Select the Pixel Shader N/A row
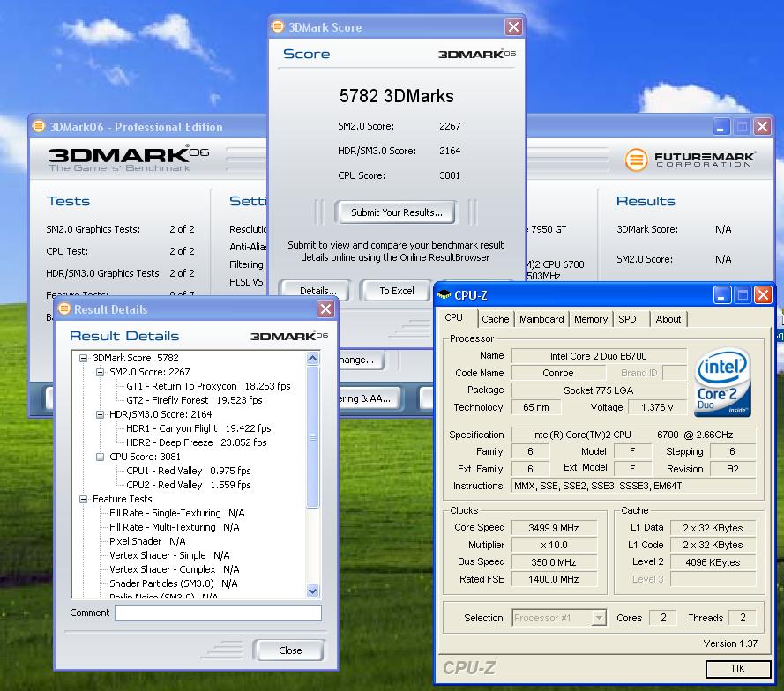Screen dimensions: 784x691 coord(147,541)
